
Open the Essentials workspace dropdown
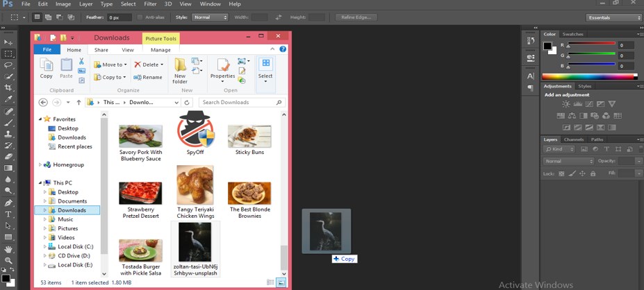613,17
